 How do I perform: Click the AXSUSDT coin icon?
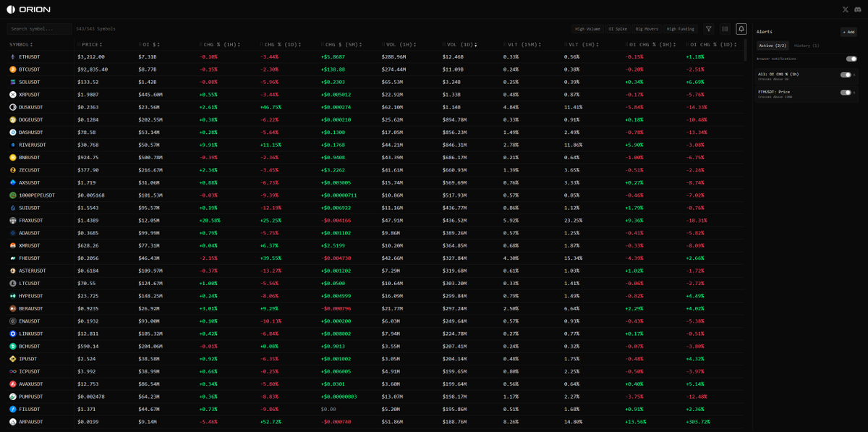pos(13,182)
